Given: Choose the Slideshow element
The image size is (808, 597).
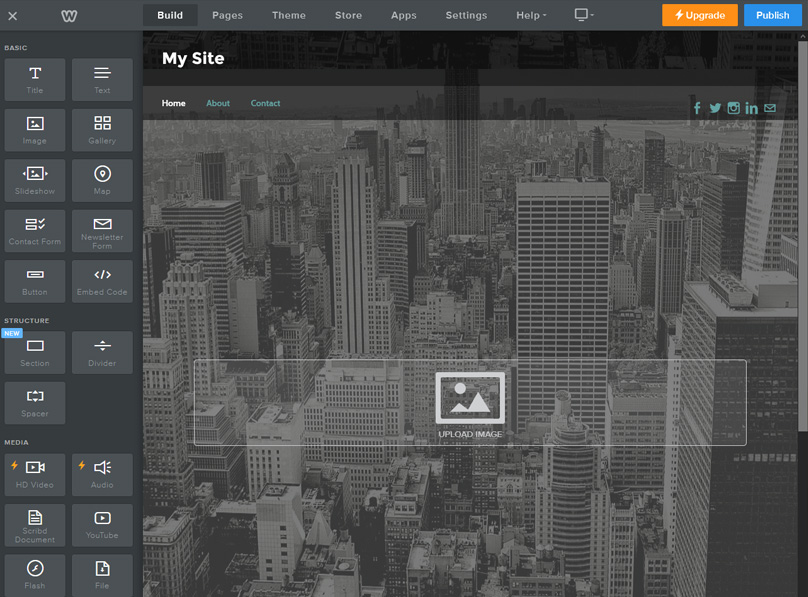Looking at the screenshot, I should point(35,180).
